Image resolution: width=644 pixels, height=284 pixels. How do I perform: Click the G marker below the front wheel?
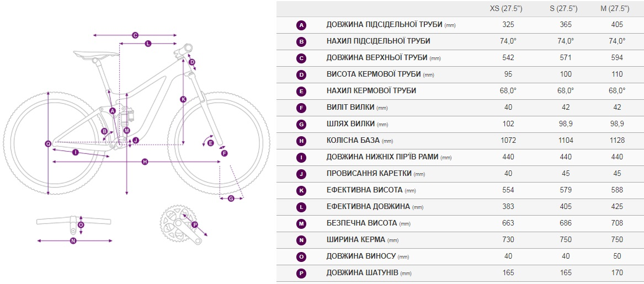[x=231, y=199]
